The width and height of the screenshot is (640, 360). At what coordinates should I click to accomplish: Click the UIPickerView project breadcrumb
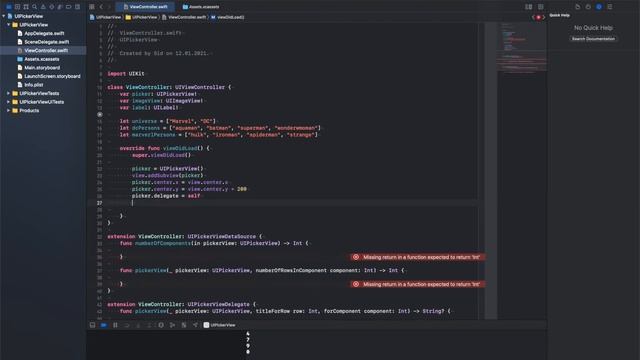[x=106, y=17]
